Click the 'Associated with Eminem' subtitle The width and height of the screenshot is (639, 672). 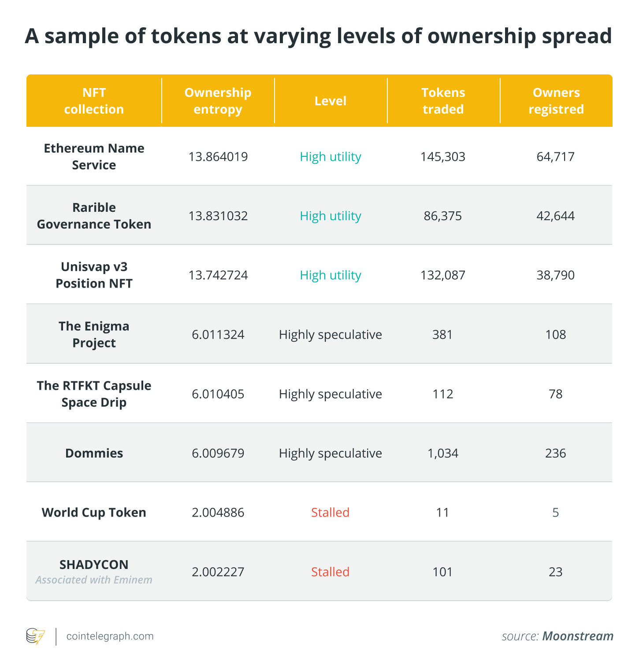[x=94, y=580]
